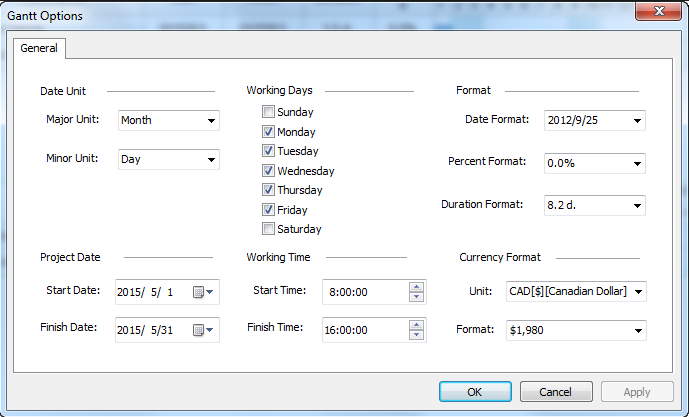The image size is (689, 417).
Task: Decrease Finish Time with down arrow
Action: coord(417,335)
